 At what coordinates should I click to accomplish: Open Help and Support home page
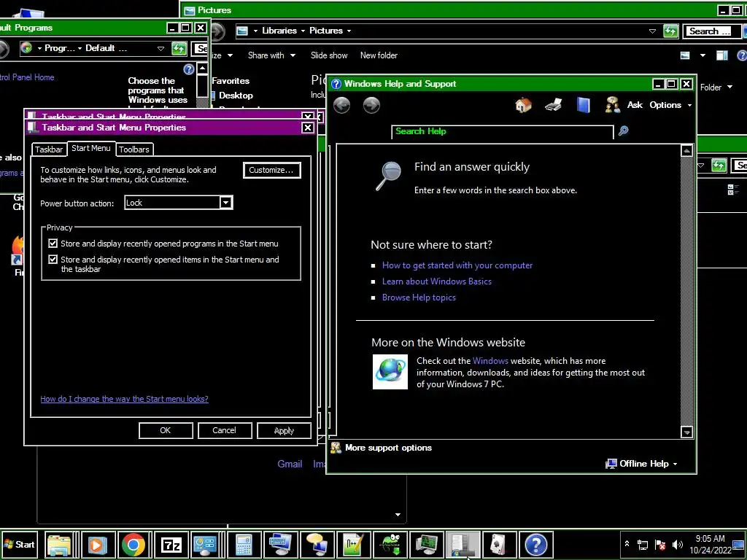[x=523, y=105]
